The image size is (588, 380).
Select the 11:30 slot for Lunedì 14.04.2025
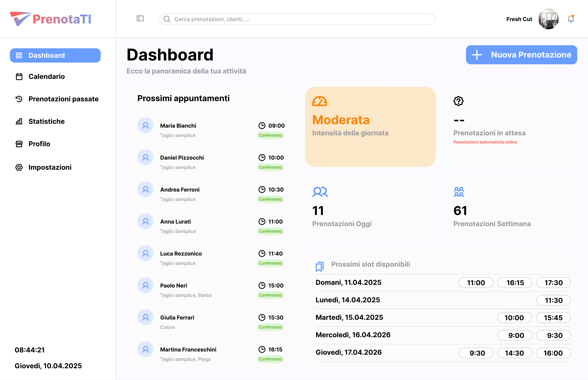(554, 300)
